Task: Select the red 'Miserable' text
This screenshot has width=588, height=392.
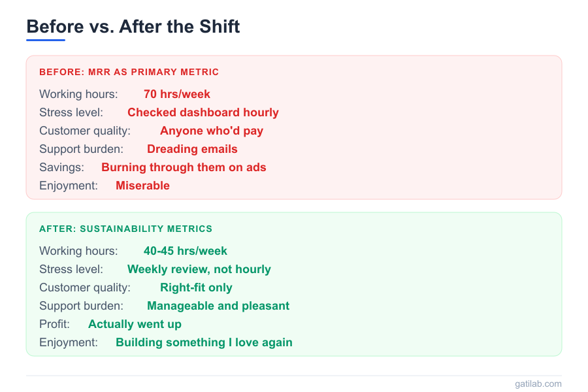Action: 142,186
